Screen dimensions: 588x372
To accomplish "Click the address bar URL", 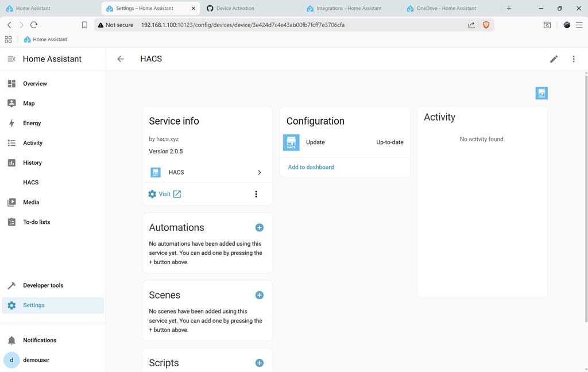I will (x=243, y=25).
